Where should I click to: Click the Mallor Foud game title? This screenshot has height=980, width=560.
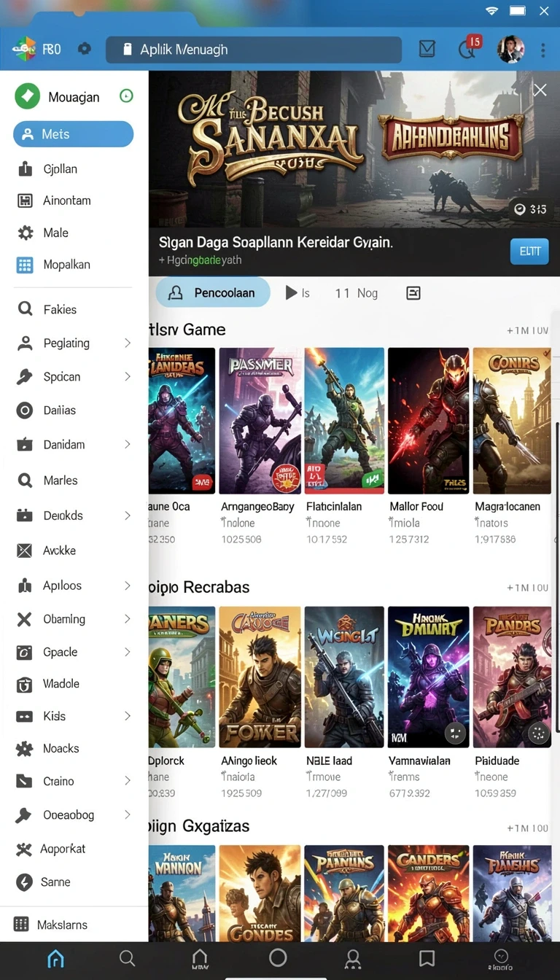click(x=417, y=507)
